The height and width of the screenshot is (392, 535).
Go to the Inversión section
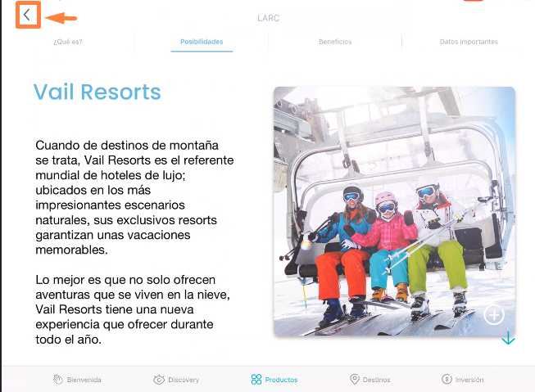point(463,380)
